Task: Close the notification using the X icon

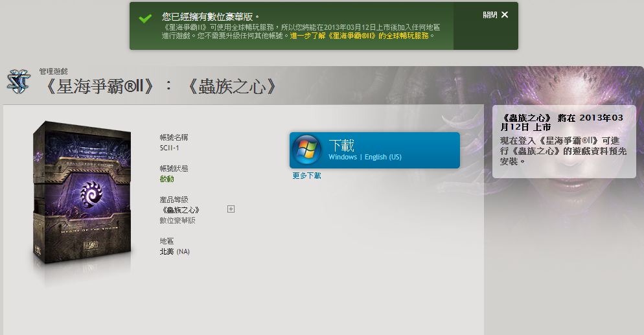Action: (x=505, y=15)
